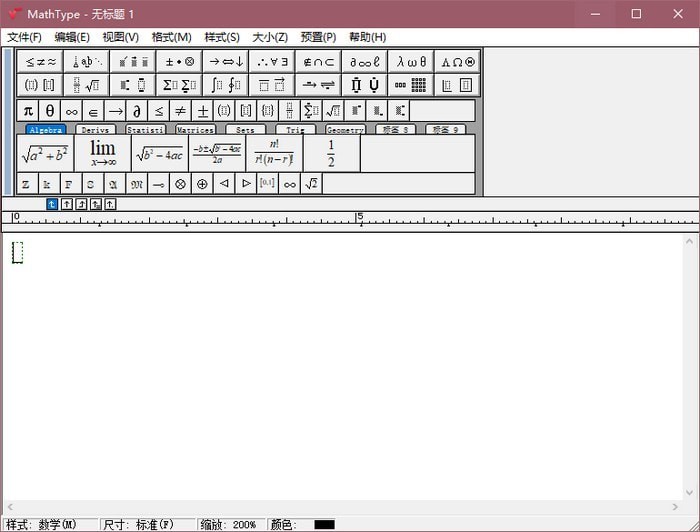Open the uppercase Greek palette ΛΩΘ
The width and height of the screenshot is (700, 532).
458,62
